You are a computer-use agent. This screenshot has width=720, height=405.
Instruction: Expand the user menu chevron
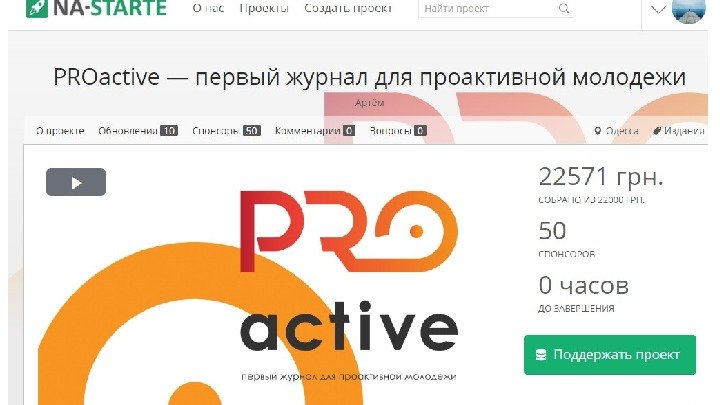pyautogui.click(x=658, y=9)
